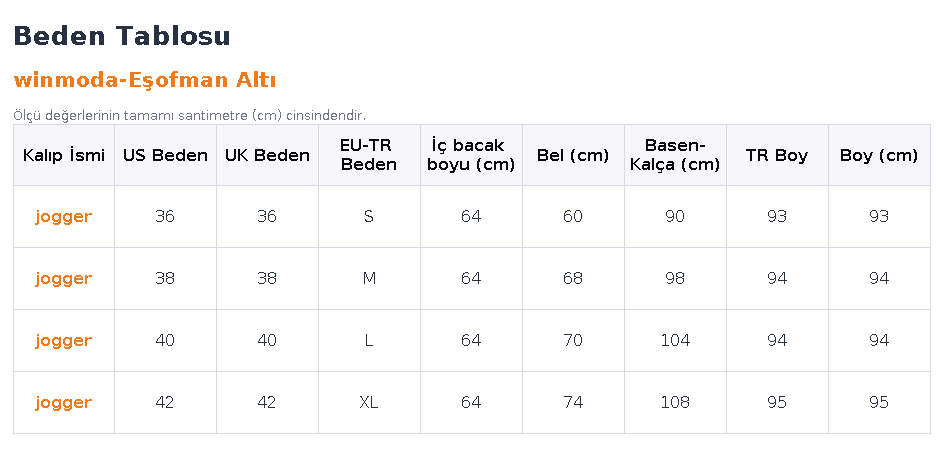Click the 104 Basen-Kalça value cell

tap(675, 340)
